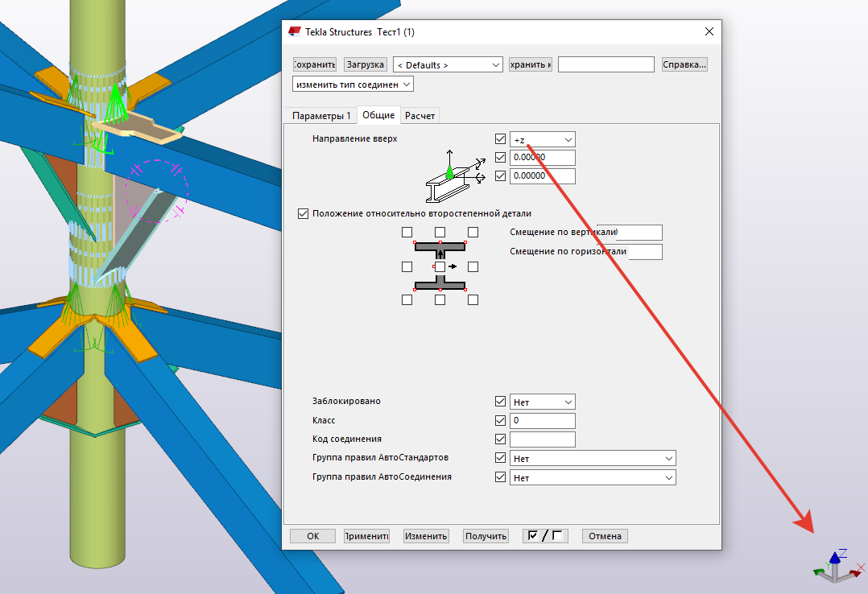Viewport: 868px width, 594px height.
Task: Click the 'Отмена' button
Action: pyautogui.click(x=605, y=536)
